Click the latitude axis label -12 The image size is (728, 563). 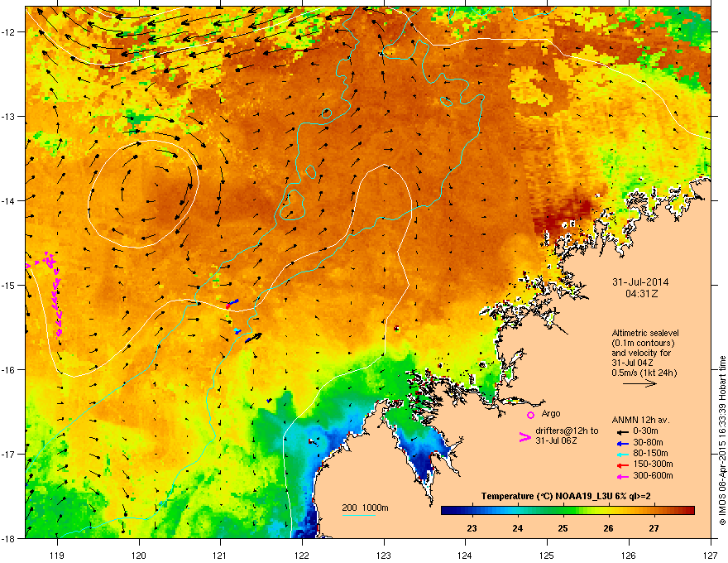[8, 31]
